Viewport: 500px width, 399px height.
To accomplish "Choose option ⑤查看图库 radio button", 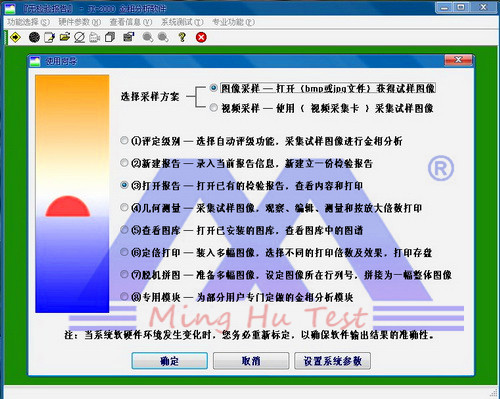I will [124, 230].
